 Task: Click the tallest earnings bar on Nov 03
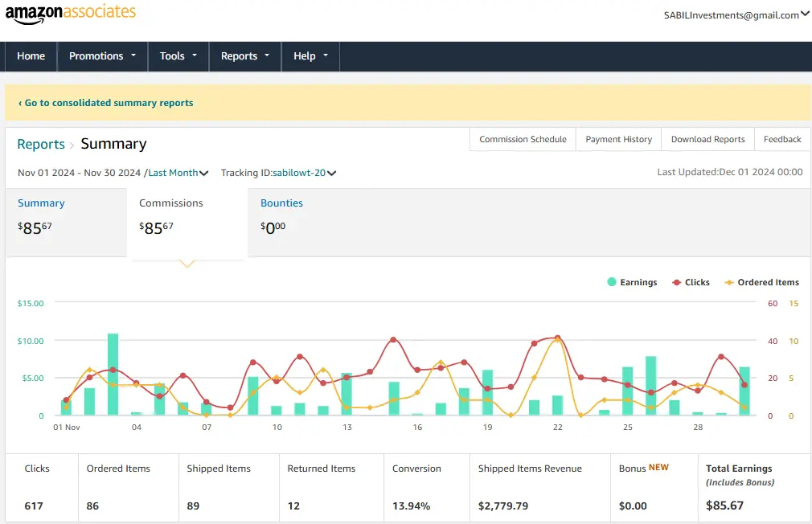(x=113, y=374)
